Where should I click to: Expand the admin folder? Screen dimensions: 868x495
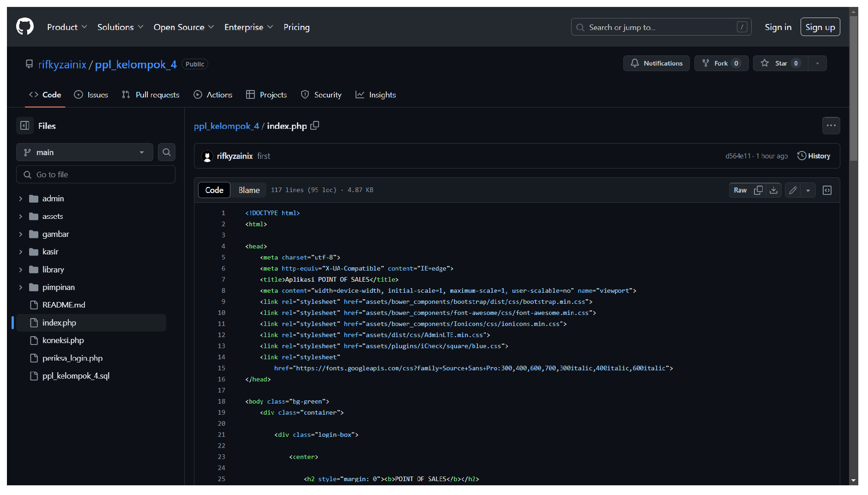pyautogui.click(x=21, y=199)
